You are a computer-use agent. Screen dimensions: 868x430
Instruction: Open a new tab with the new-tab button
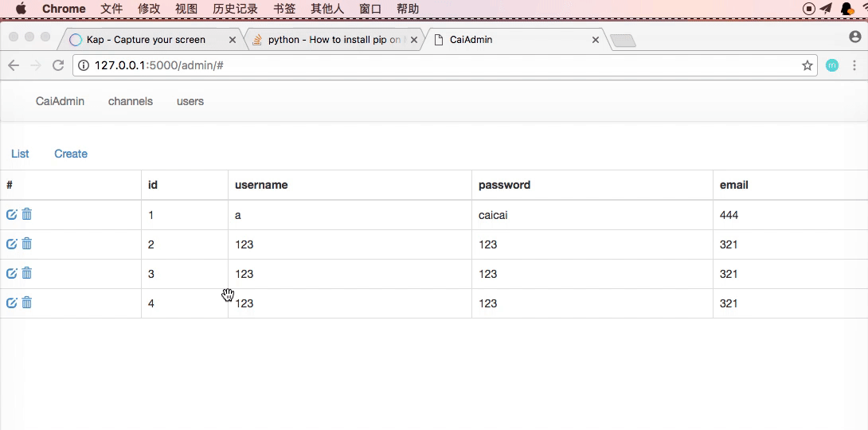[623, 41]
